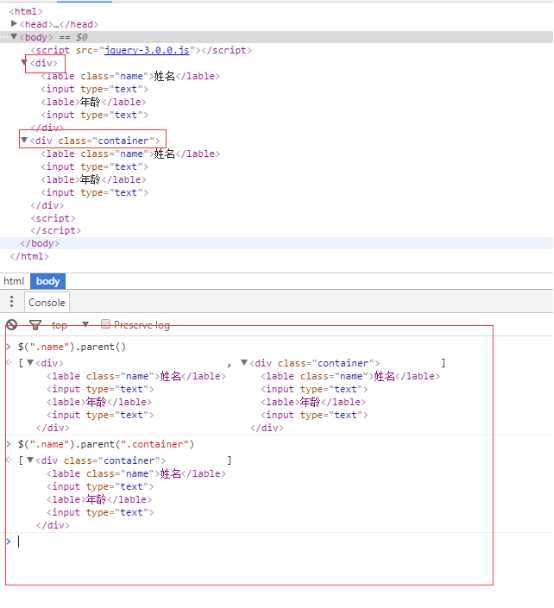Collapse the body element triangle
The image size is (554, 608).
point(14,36)
